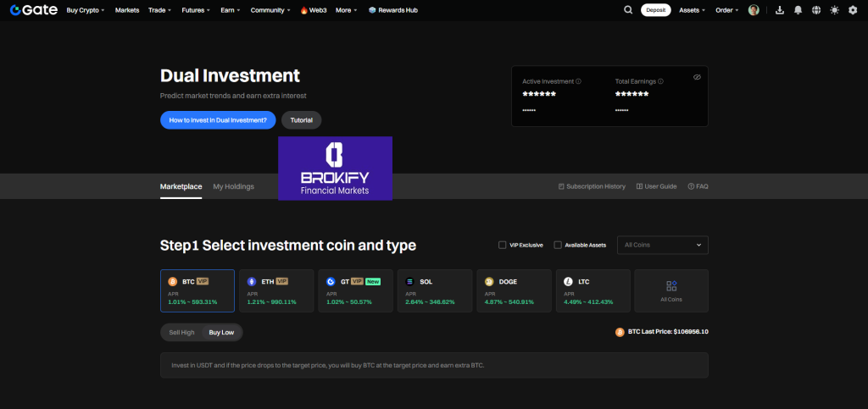Click the All Coins grid icon
Viewport: 868px width, 409px height.
pyautogui.click(x=671, y=286)
